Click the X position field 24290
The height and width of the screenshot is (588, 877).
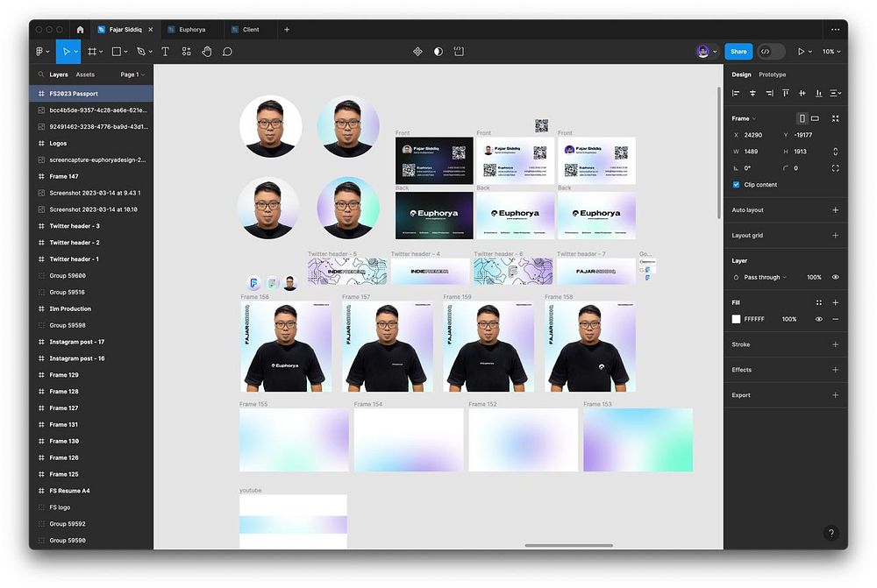click(752, 135)
